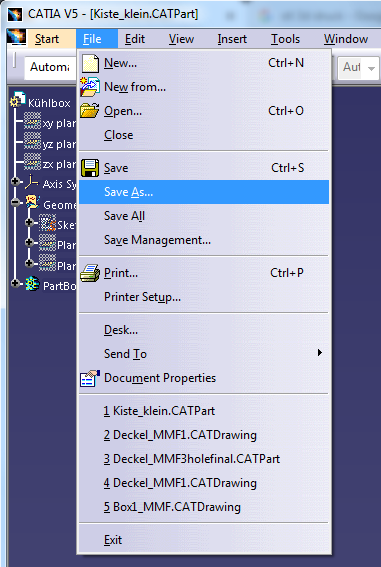Click the New from icon
Image resolution: width=381 pixels, height=567 pixels.
click(x=90, y=87)
